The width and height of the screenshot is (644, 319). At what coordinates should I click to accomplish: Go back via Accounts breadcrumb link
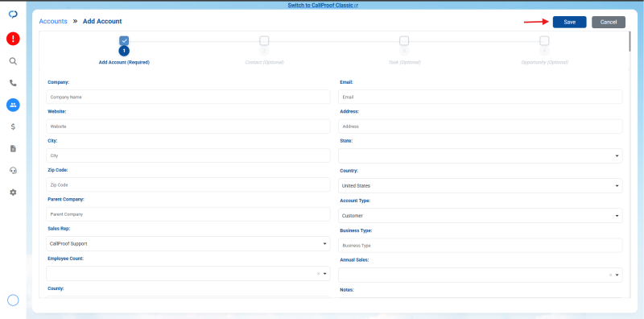(x=53, y=22)
